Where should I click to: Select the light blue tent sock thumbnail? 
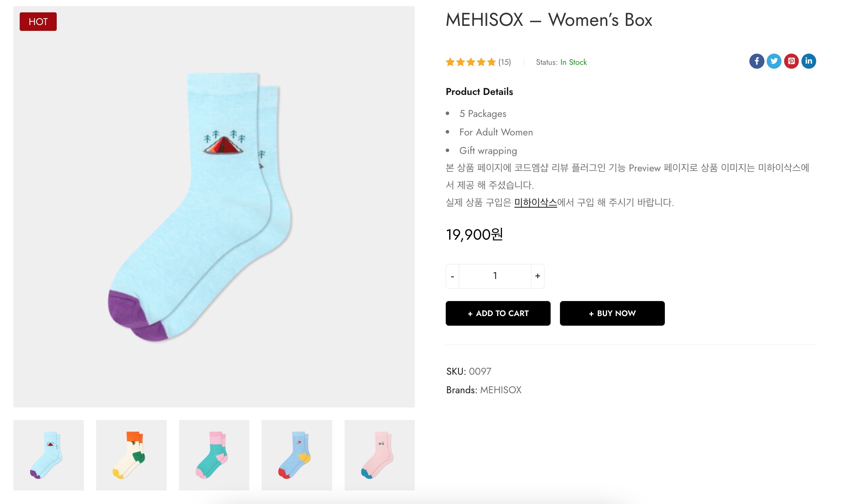pyautogui.click(x=49, y=455)
